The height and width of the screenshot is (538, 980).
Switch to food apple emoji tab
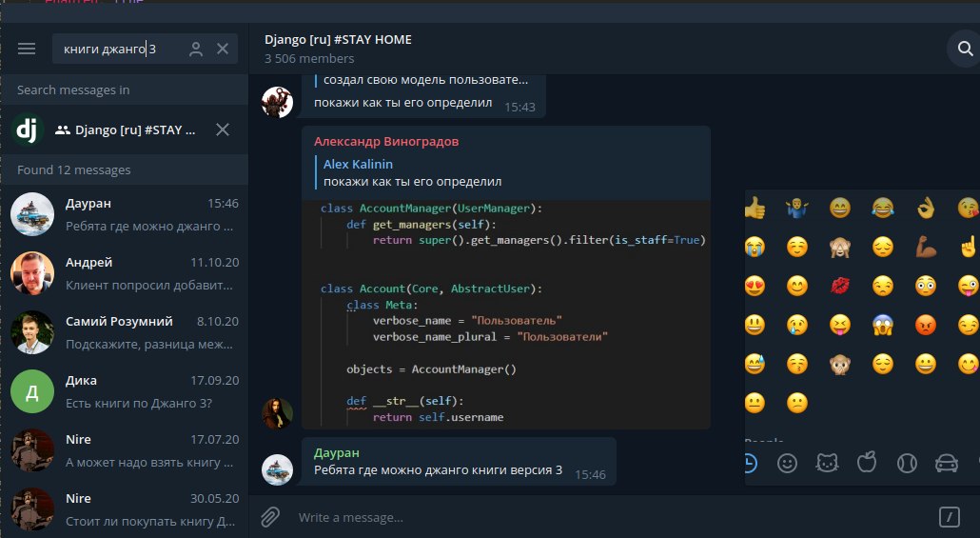[x=867, y=463]
